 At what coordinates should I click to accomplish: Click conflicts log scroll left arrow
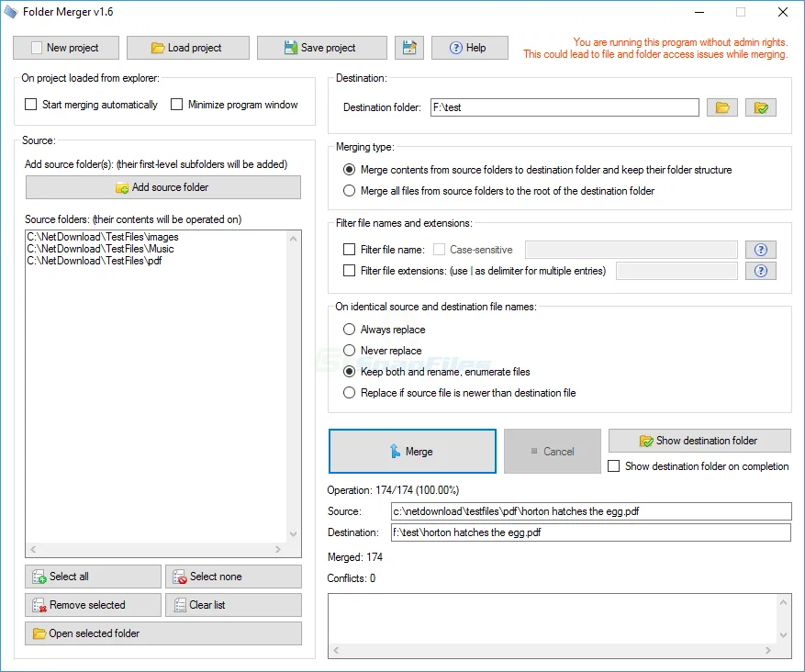(336, 651)
